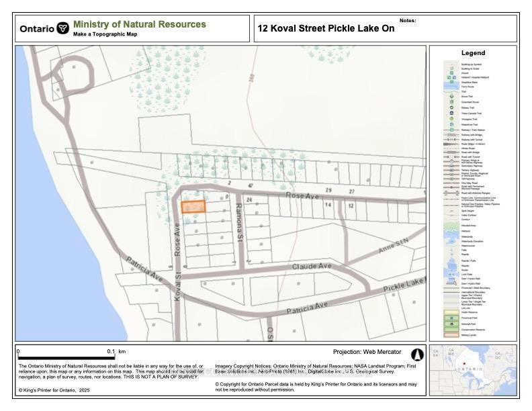Click address number '29' above Rose Ave
This screenshot has height=411, width=532.
click(328, 190)
